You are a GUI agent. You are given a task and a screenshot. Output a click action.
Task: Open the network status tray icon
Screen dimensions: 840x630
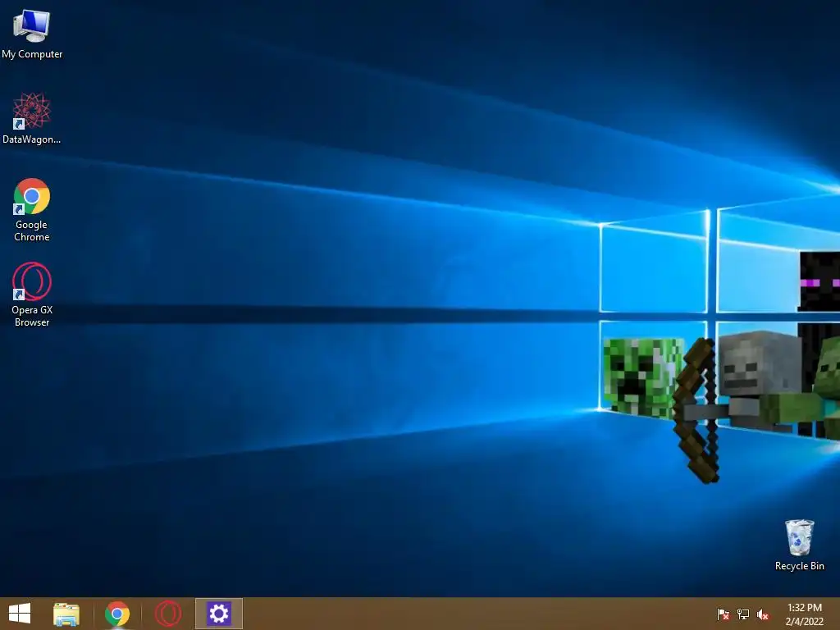tap(743, 614)
